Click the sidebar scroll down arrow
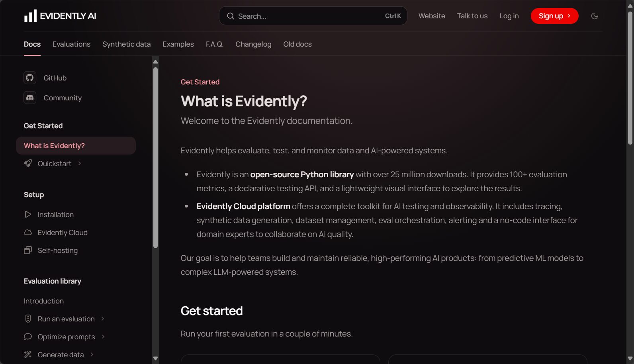The image size is (634, 364). click(156, 358)
